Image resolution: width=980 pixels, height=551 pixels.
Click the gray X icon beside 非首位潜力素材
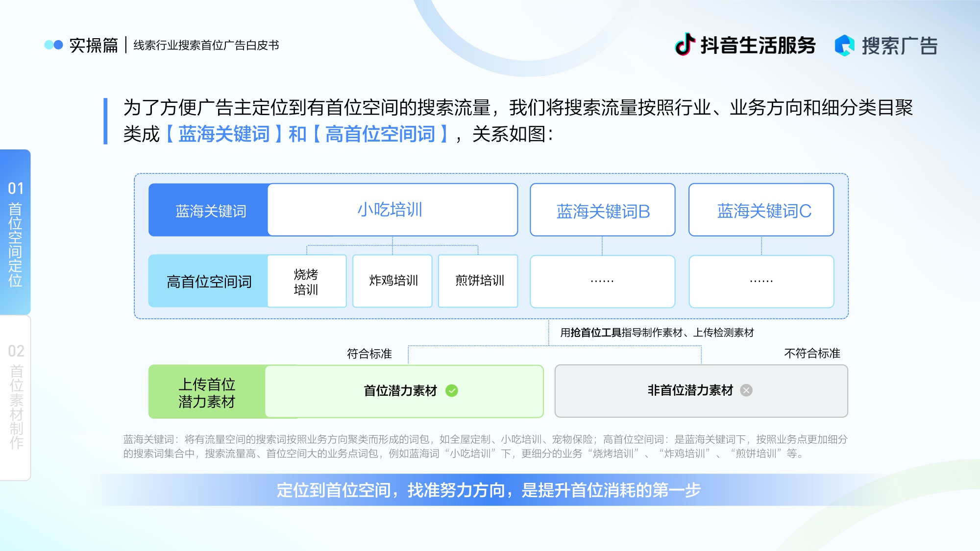pyautogui.click(x=746, y=390)
